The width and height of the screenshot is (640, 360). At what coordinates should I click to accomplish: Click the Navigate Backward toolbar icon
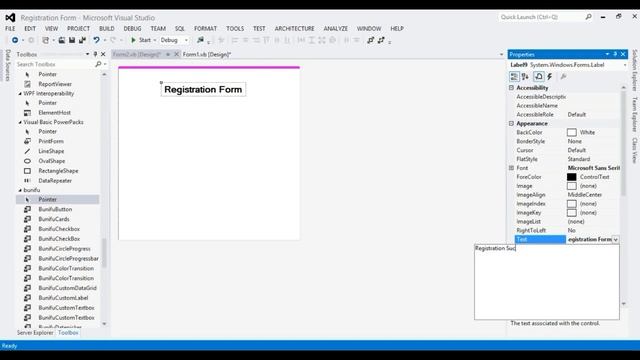tap(15, 40)
